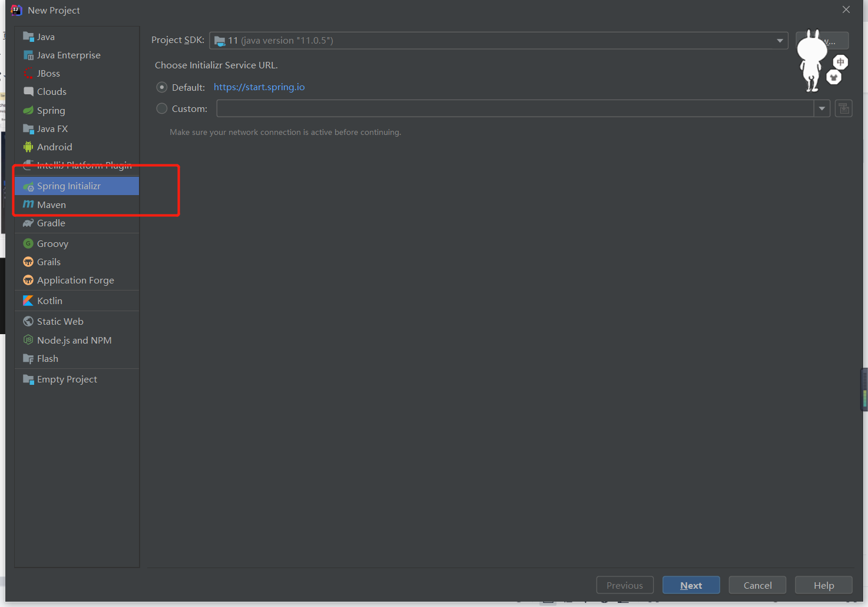Choose Kotlin project type

click(x=77, y=301)
